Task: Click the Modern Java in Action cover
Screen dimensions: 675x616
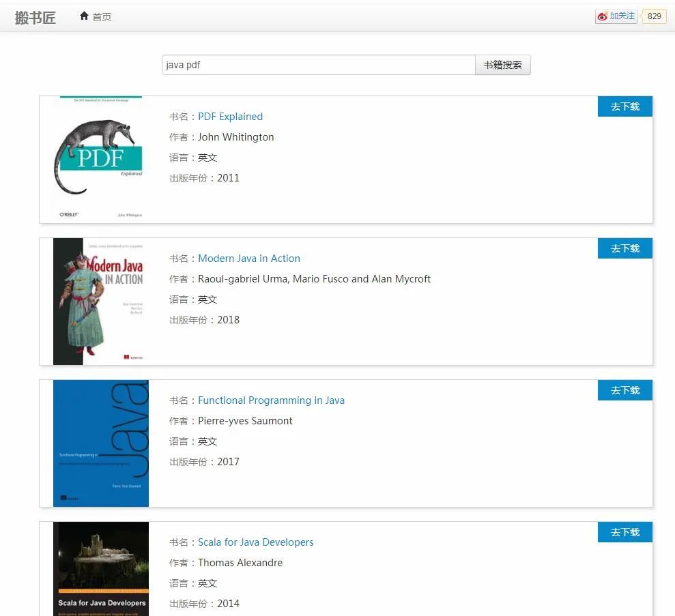Action: pos(101,301)
